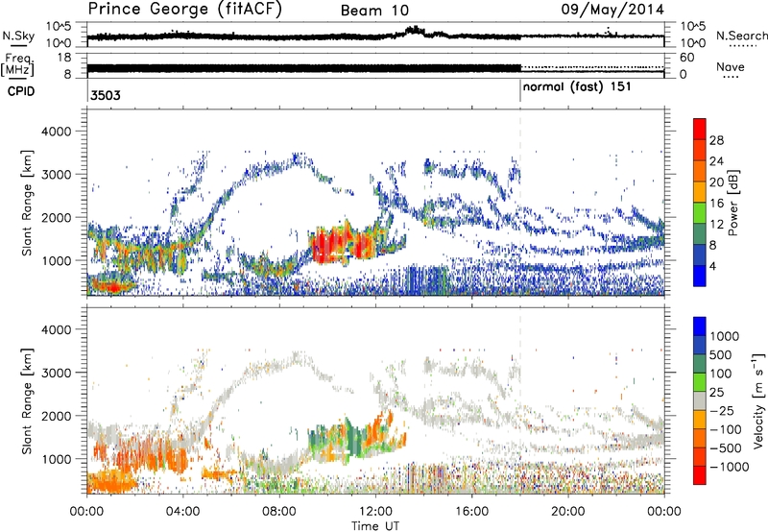Pick the red top segment of power colorbar

pyautogui.click(x=700, y=129)
